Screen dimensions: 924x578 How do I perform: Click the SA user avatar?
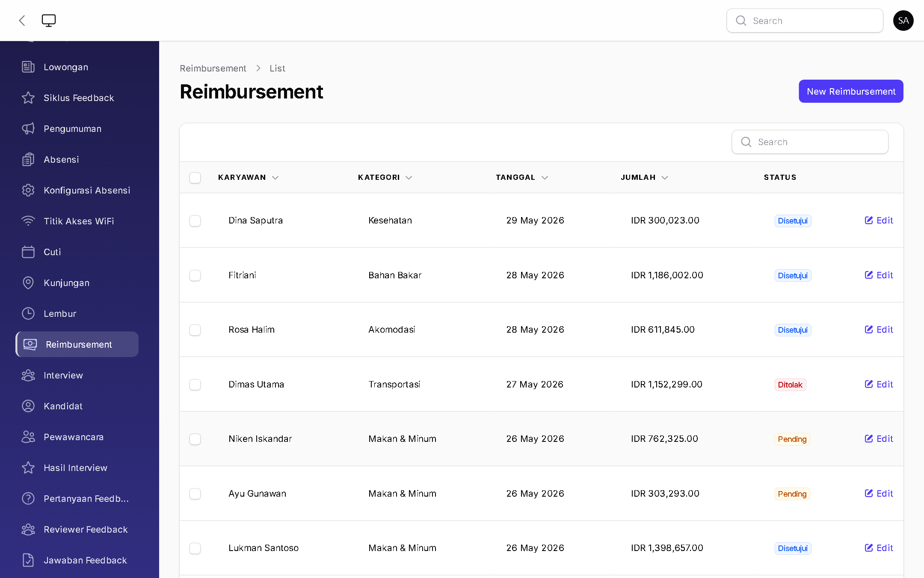pos(903,21)
